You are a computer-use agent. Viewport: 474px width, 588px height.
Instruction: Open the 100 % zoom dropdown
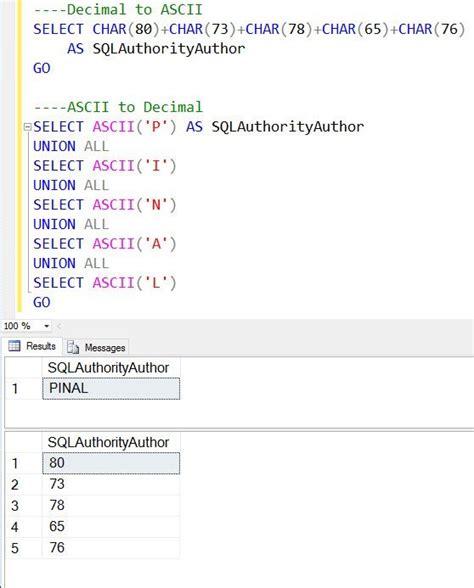pyautogui.click(x=46, y=326)
